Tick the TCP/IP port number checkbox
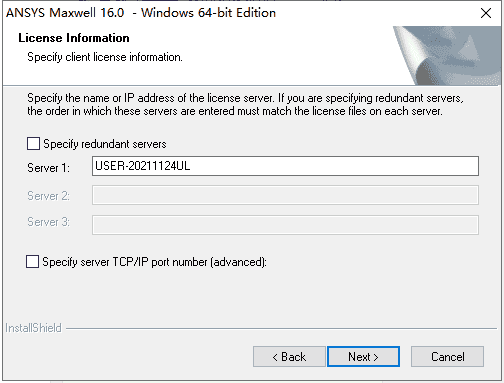 pyautogui.click(x=32, y=262)
